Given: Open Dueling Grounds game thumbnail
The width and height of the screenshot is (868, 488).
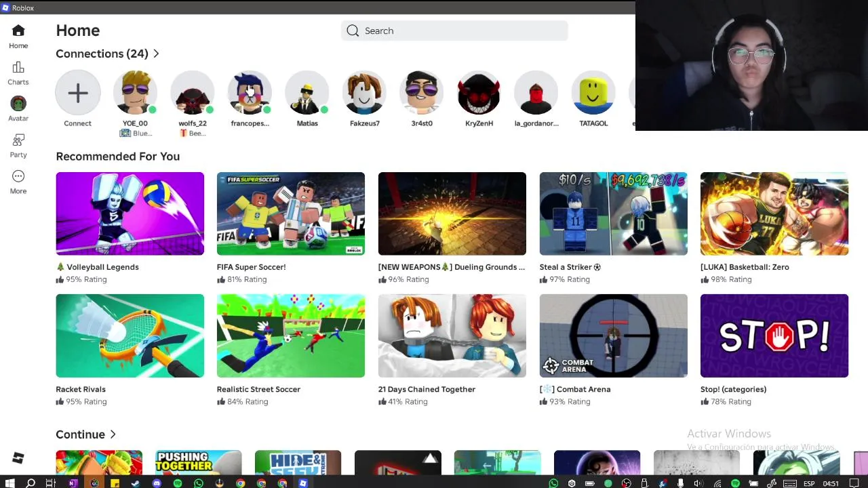Looking at the screenshot, I should pos(452,213).
